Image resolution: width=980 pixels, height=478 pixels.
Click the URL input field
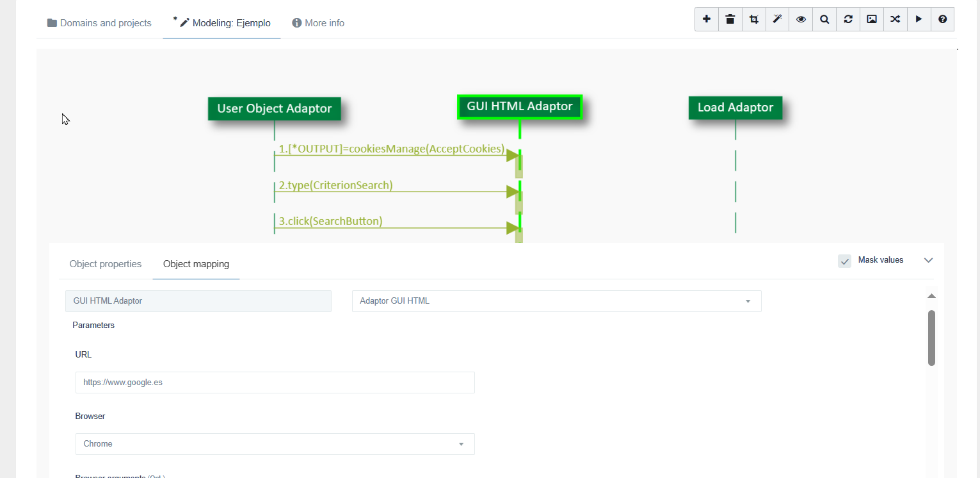point(275,383)
